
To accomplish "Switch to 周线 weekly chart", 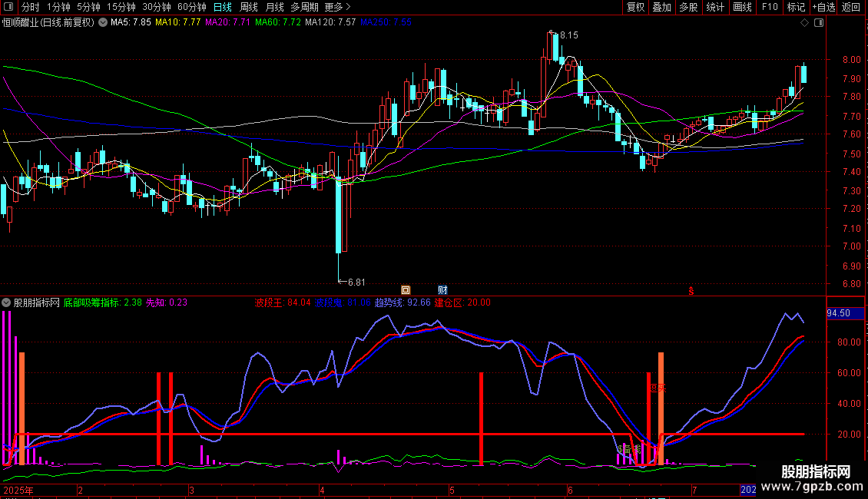I will tap(249, 7).
